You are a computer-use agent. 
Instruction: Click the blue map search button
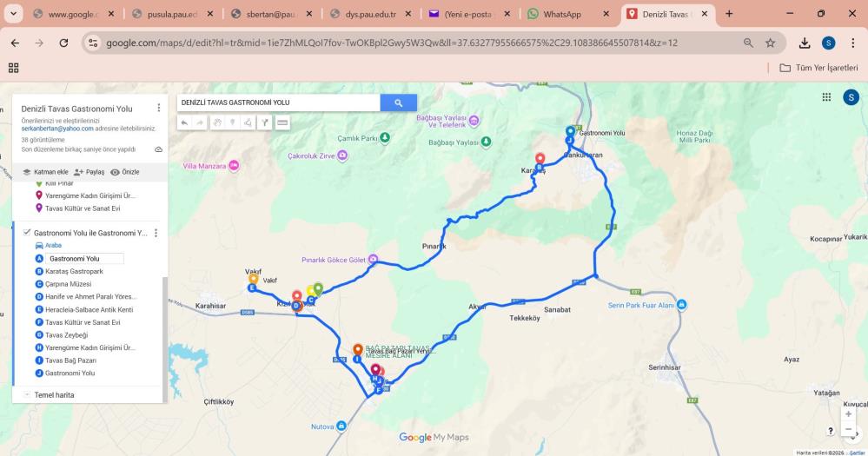398,102
